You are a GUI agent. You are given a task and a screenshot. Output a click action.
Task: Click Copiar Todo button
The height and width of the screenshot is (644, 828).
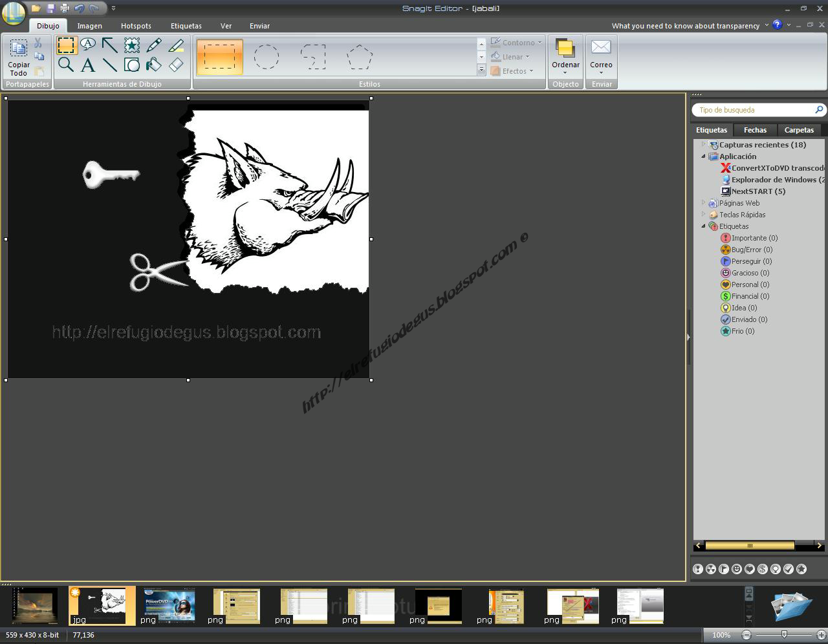point(18,57)
